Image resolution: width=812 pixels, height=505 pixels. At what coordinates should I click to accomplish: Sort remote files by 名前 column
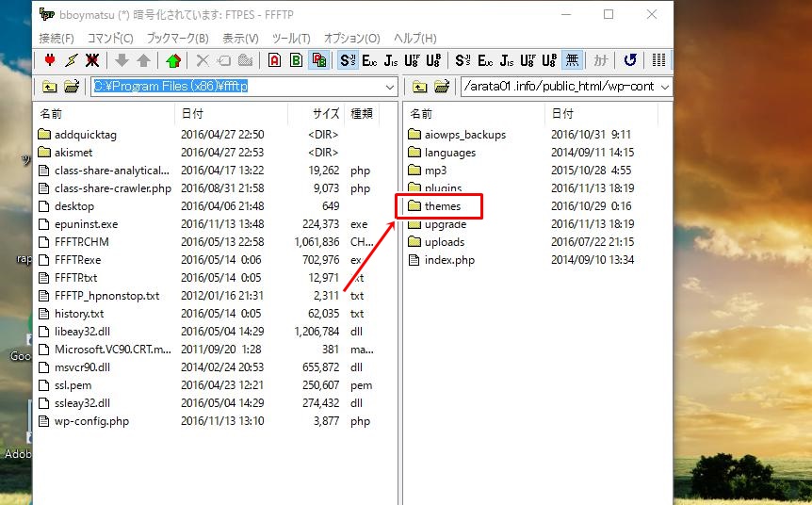click(474, 113)
